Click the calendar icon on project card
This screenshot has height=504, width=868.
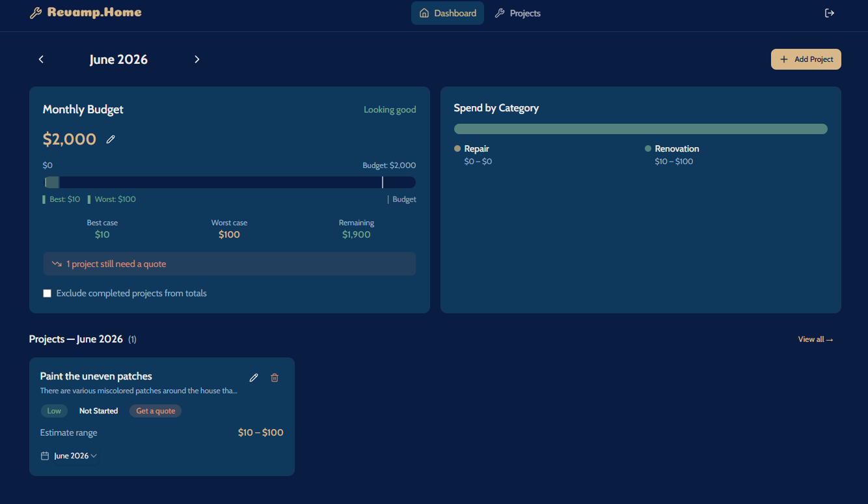pyautogui.click(x=45, y=456)
